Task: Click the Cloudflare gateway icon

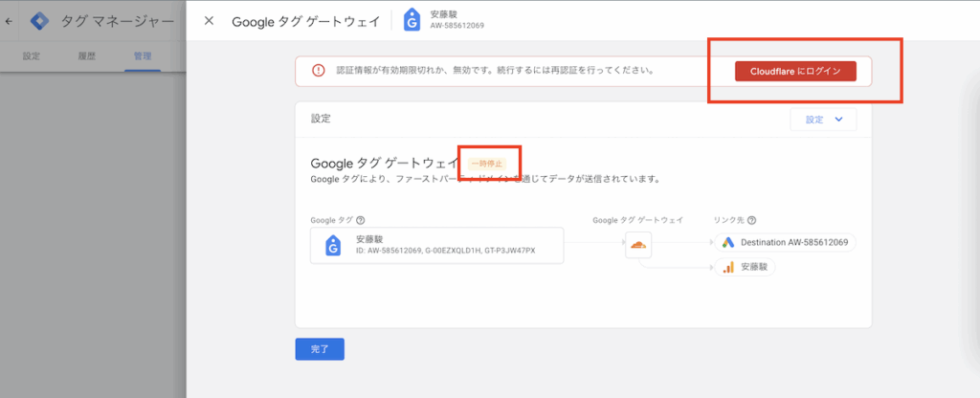Action: click(638, 245)
